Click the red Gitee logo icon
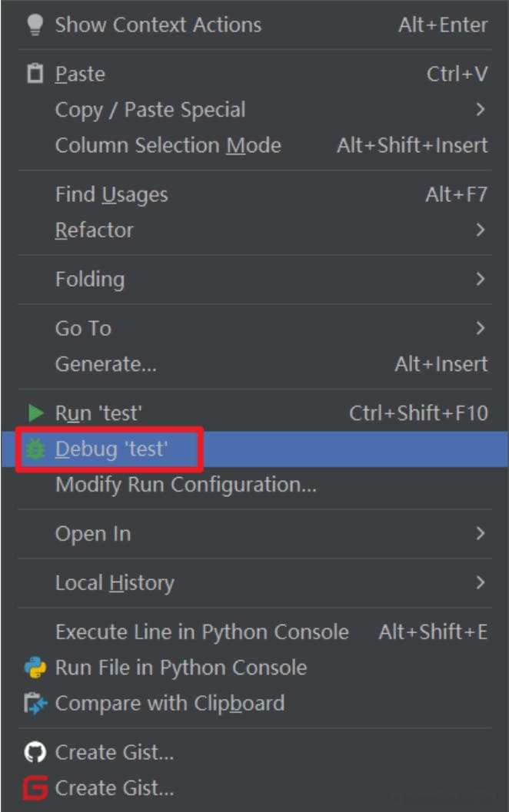Viewport: 509px width, 812px height. pos(35,787)
